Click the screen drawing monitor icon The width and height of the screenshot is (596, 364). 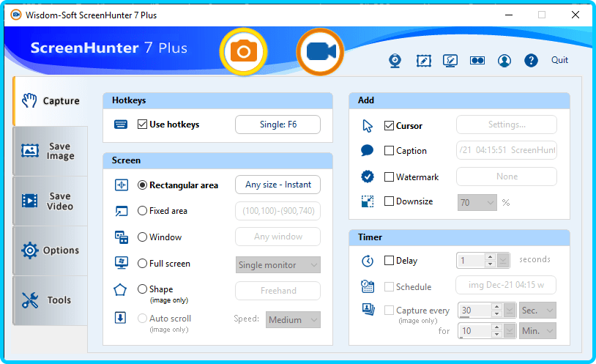point(450,61)
